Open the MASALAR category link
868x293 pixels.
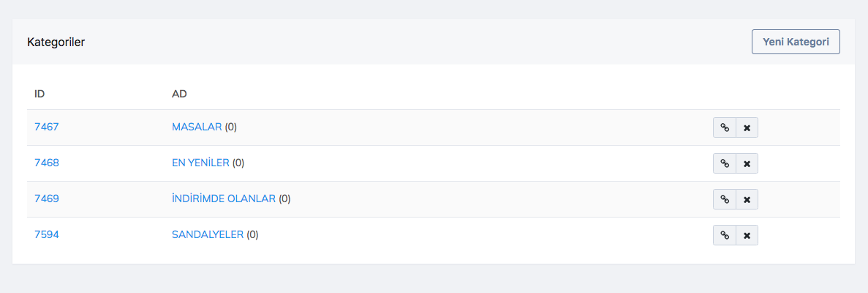[x=197, y=127]
